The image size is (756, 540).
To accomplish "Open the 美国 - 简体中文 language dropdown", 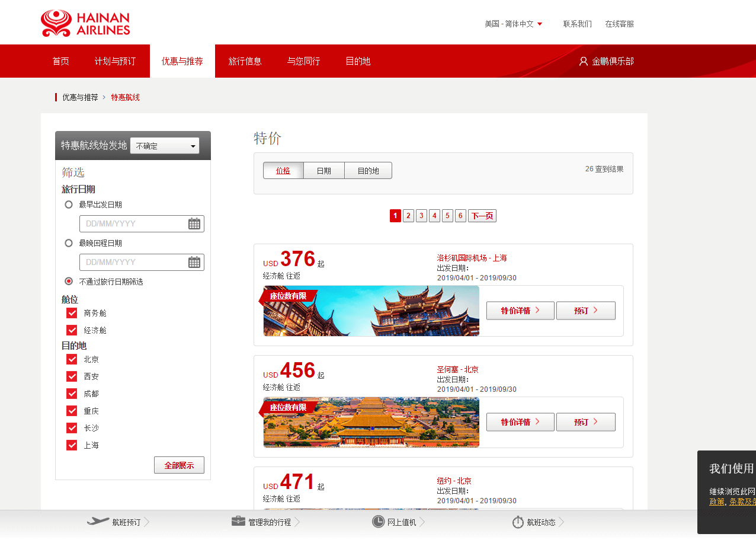I will [x=513, y=24].
